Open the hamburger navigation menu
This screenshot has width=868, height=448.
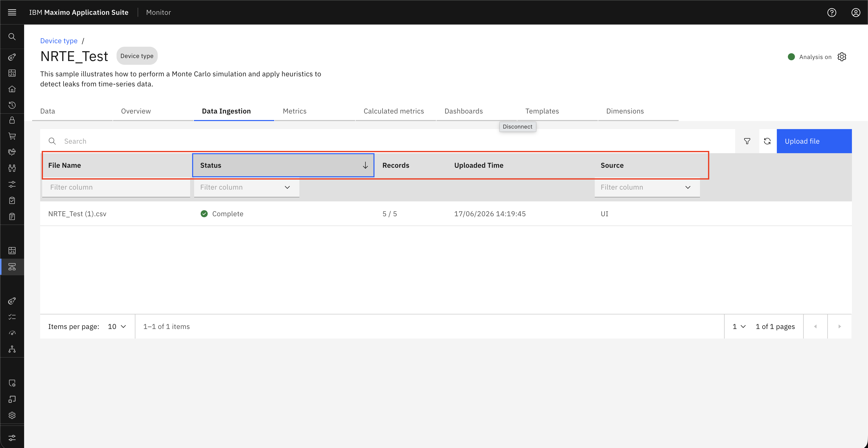coord(12,12)
